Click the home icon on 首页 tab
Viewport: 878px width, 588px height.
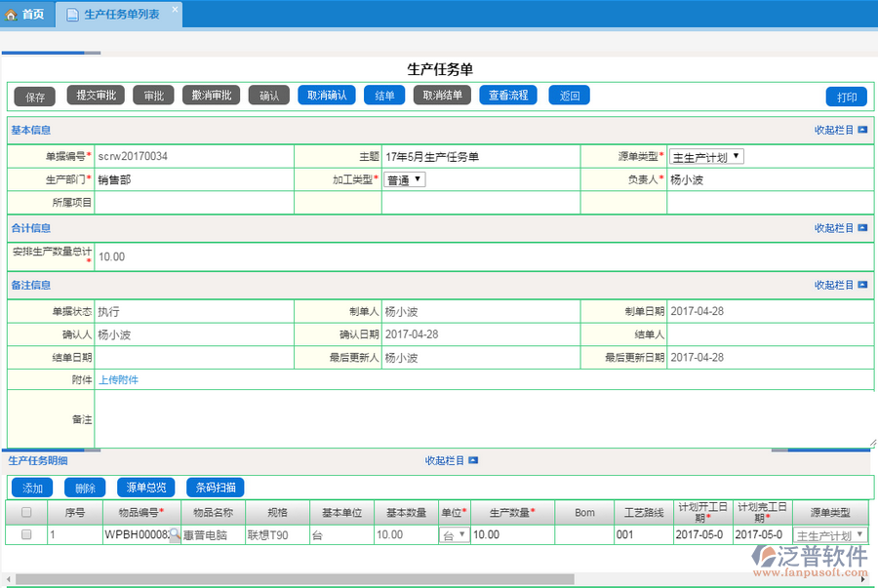click(12, 15)
